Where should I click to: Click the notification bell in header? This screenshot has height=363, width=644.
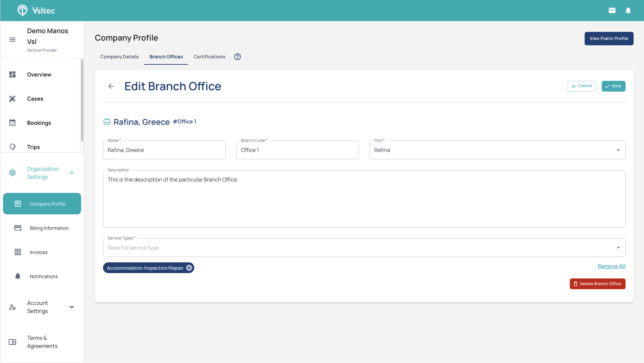click(x=628, y=10)
